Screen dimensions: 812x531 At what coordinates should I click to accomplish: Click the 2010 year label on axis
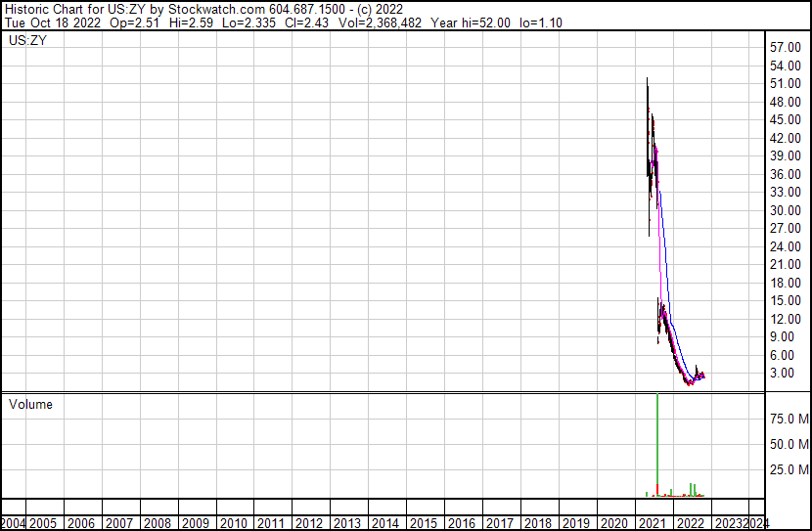(233, 523)
